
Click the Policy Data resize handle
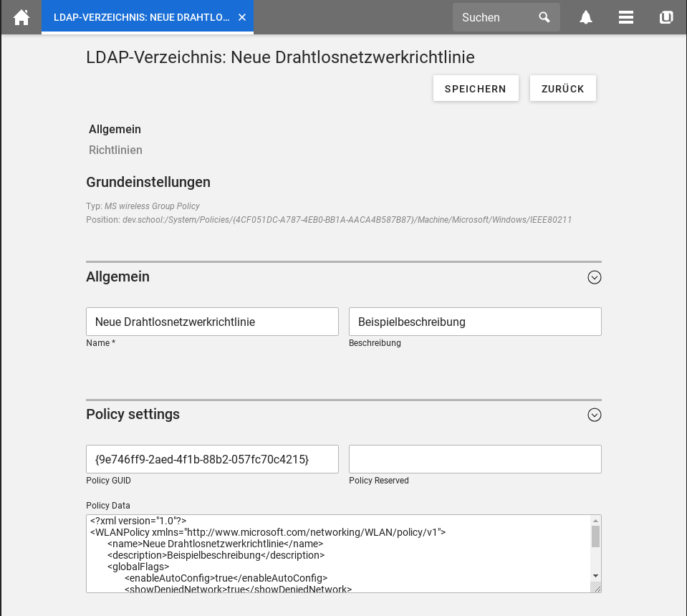pos(596,587)
